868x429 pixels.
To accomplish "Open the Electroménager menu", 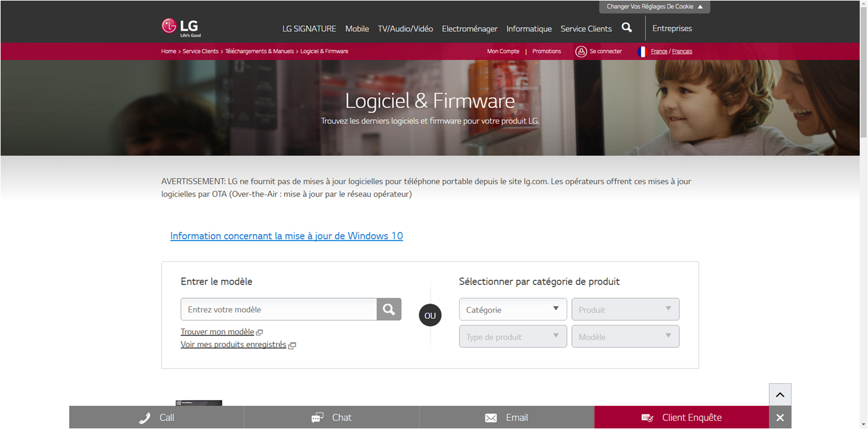I will coord(470,29).
